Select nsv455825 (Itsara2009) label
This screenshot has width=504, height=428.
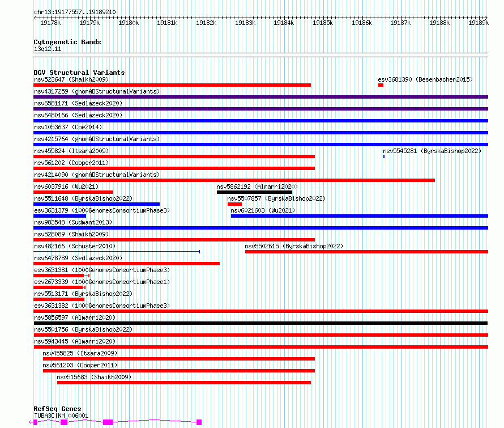tap(80, 353)
